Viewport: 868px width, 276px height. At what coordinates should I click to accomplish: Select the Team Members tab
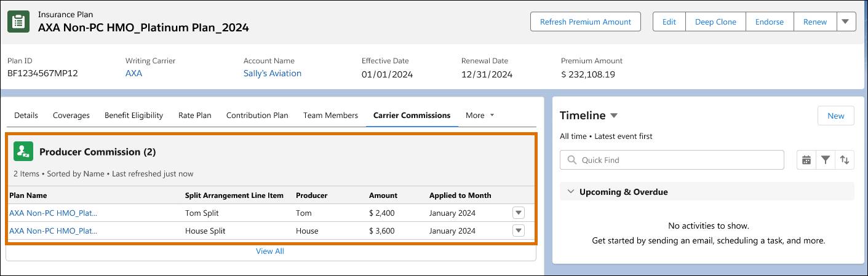click(330, 115)
